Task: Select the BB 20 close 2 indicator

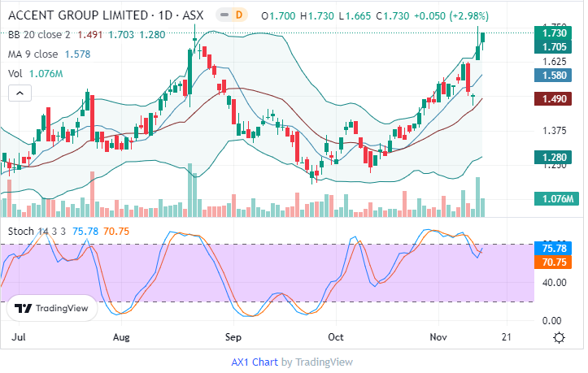Action: coord(39,34)
